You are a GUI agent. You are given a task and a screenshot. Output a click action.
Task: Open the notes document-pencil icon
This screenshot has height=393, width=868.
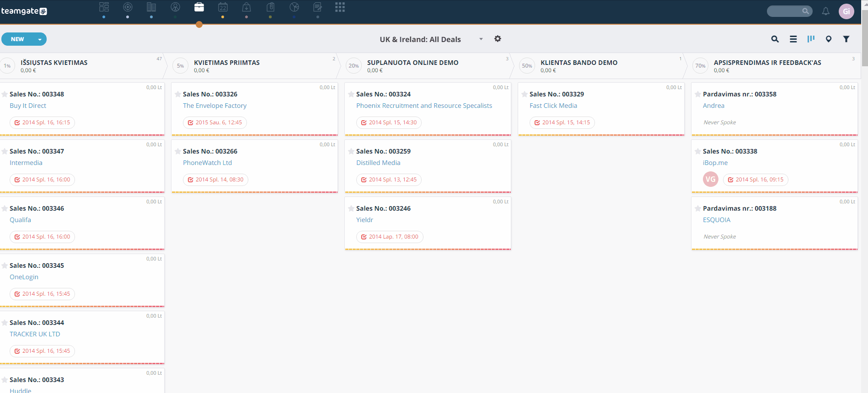click(318, 7)
